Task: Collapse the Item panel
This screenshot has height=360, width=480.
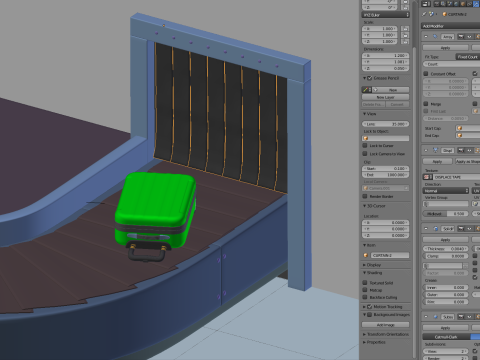Action: click(x=364, y=245)
